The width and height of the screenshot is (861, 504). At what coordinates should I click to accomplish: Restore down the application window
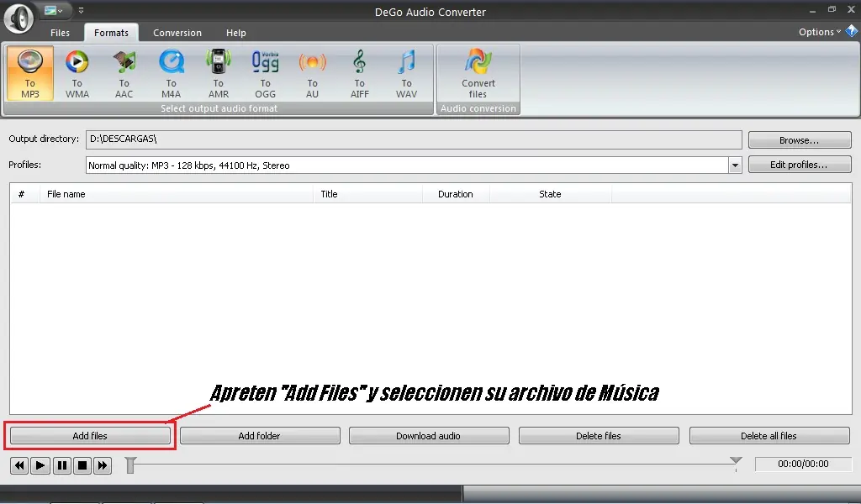pos(832,10)
